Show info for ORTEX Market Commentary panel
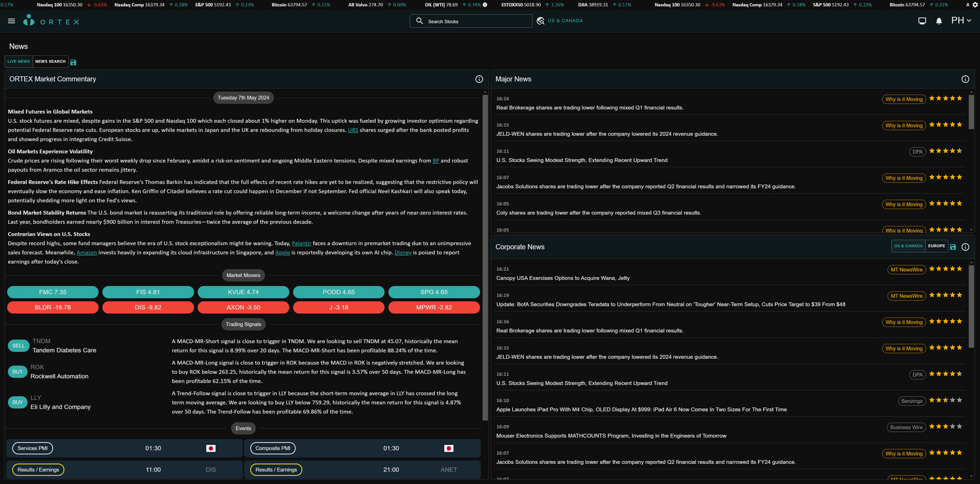Image resolution: width=980 pixels, height=484 pixels. tap(479, 79)
